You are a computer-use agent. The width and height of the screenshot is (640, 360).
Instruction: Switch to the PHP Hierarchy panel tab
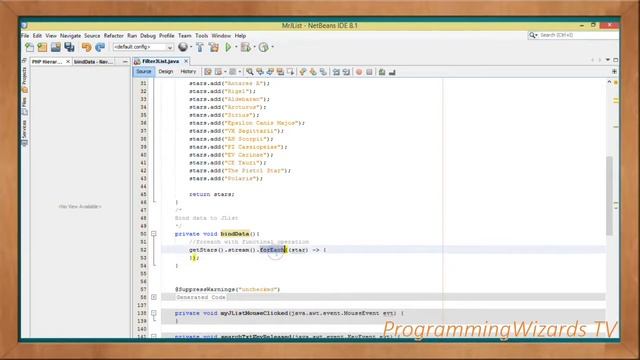[47, 62]
